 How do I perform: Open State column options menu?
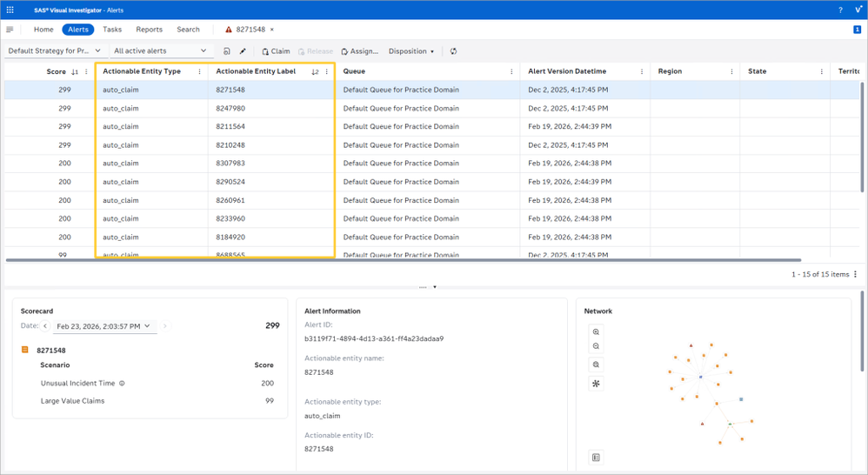(x=822, y=71)
